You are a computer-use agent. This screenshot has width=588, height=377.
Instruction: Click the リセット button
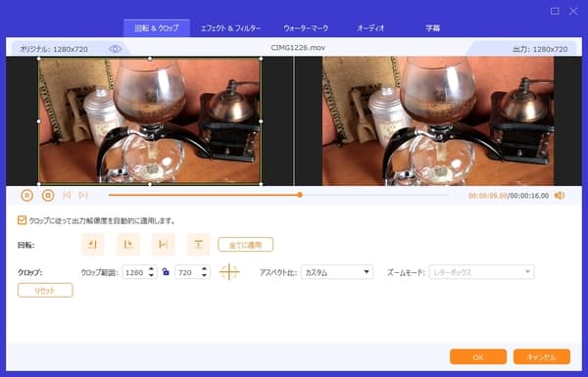45,291
